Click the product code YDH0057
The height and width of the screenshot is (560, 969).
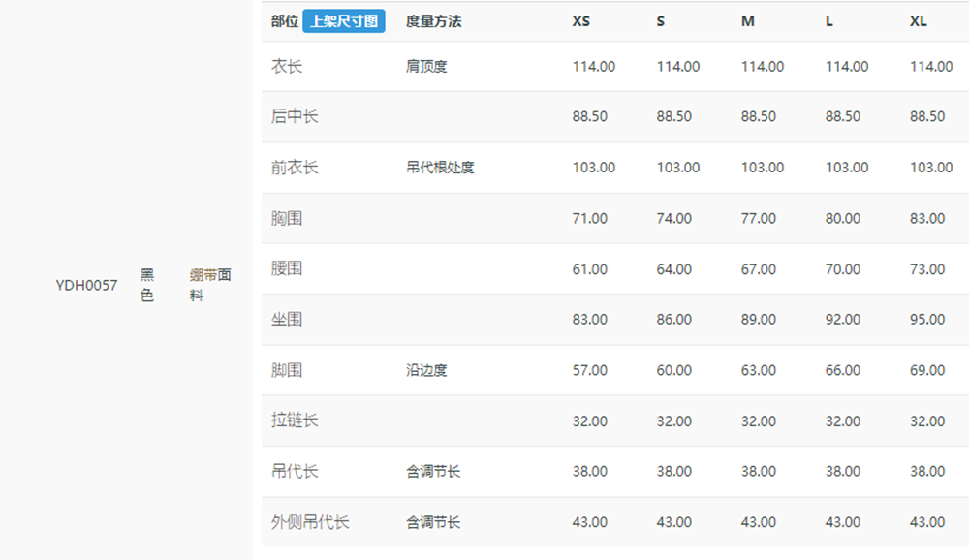point(86,285)
